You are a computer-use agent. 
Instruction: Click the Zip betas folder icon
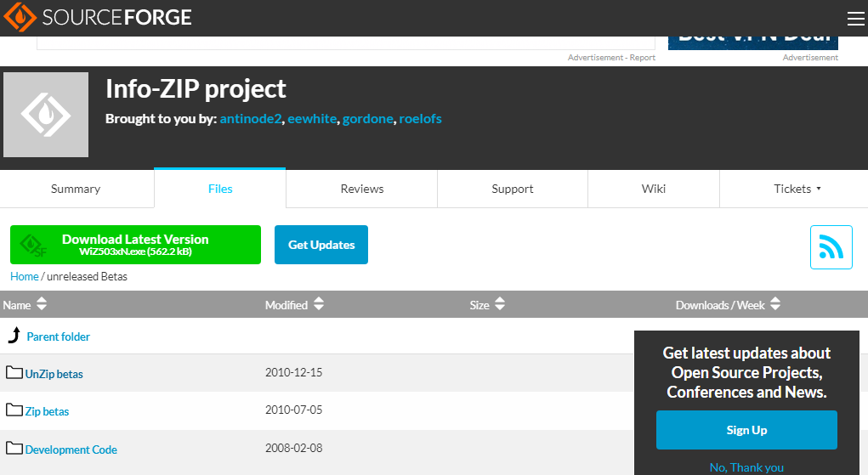point(14,410)
